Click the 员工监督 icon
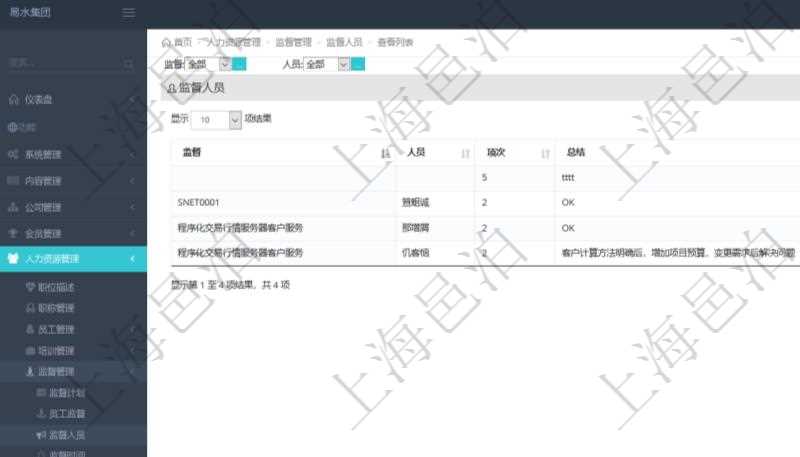 (41, 414)
